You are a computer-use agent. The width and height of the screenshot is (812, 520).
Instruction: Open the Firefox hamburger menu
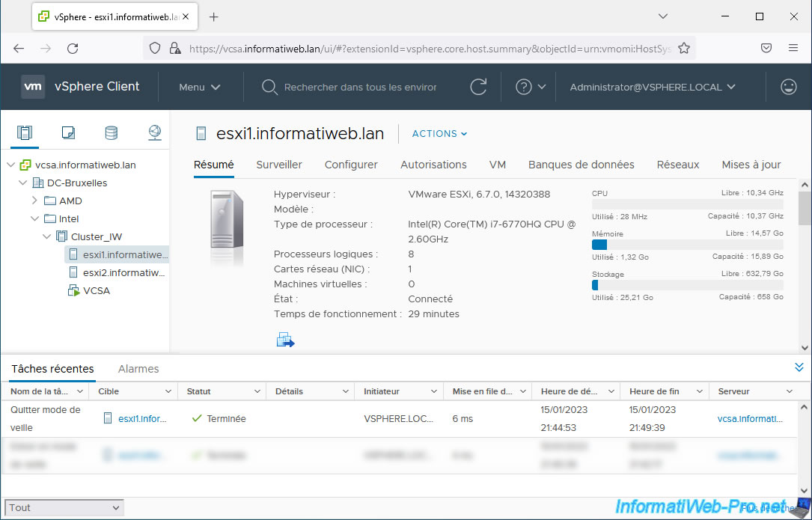[x=793, y=48]
